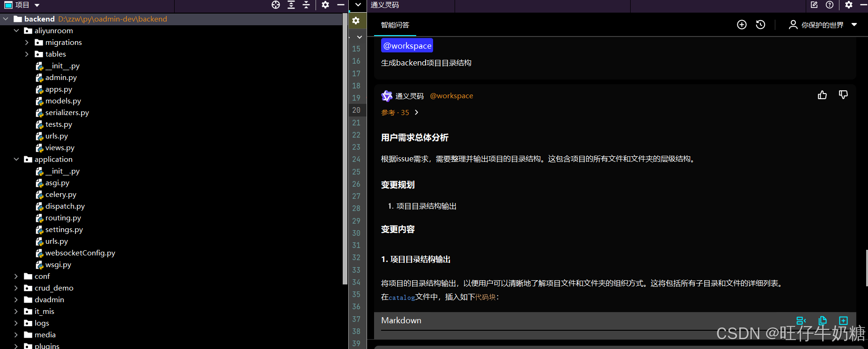Click the 通义灵码 tool window title
This screenshot has height=349, width=868.
385,5
